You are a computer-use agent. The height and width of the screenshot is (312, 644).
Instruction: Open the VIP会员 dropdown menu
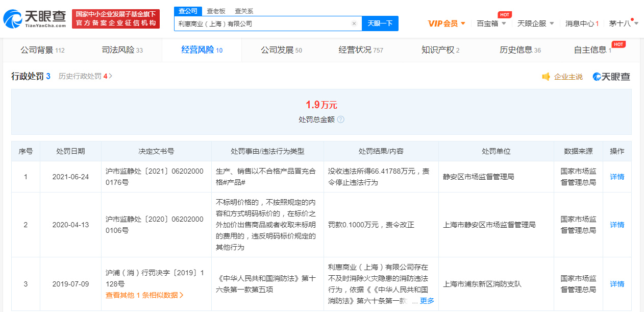click(x=447, y=23)
